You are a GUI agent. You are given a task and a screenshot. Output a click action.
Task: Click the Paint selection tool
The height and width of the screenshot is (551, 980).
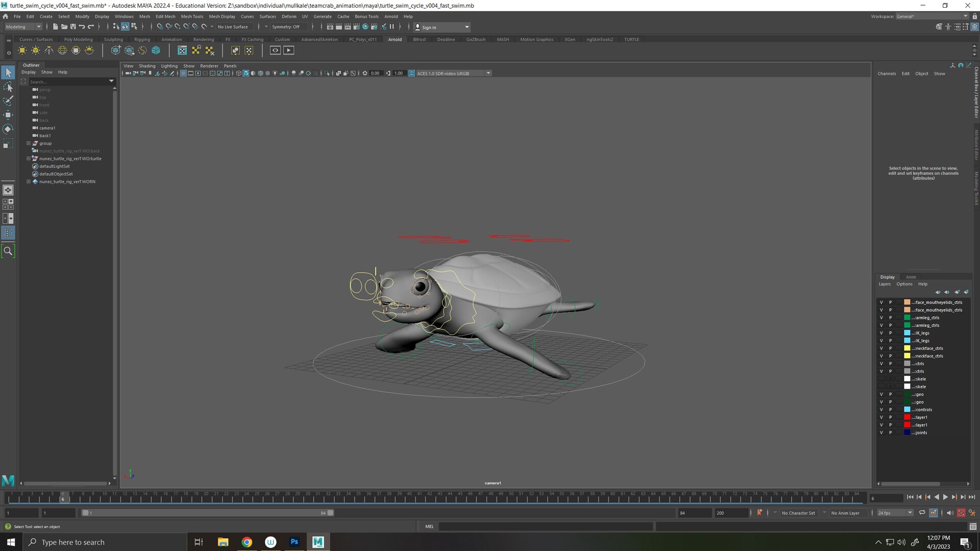point(8,101)
